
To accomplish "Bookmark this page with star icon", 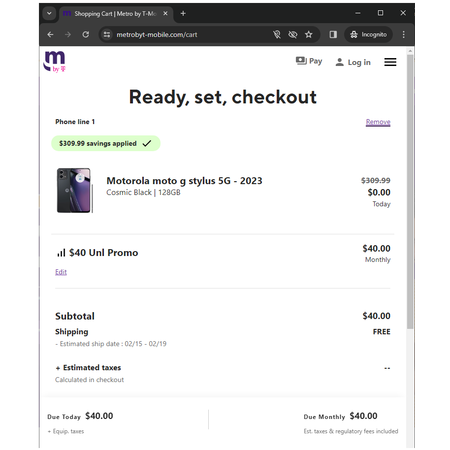I will (309, 34).
